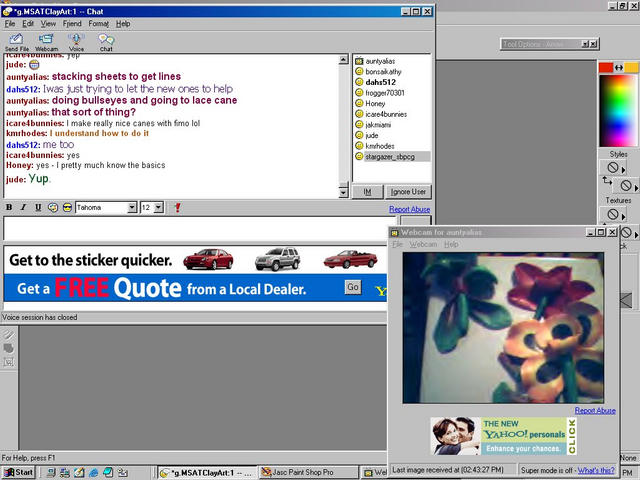Open View menu in chat window
Viewport: 640px width, 480px height.
tap(48, 24)
